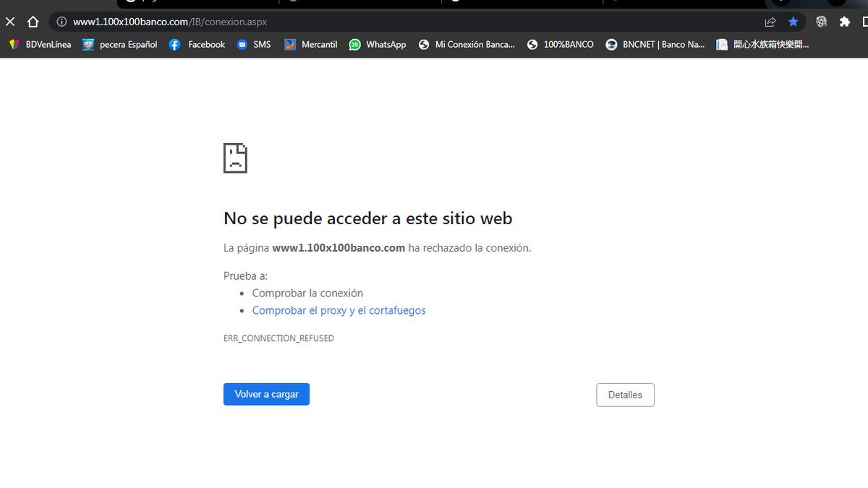This screenshot has width=868, height=488.
Task: Open the BNCNET Banco Nacional bookmark
Action: 655,45
